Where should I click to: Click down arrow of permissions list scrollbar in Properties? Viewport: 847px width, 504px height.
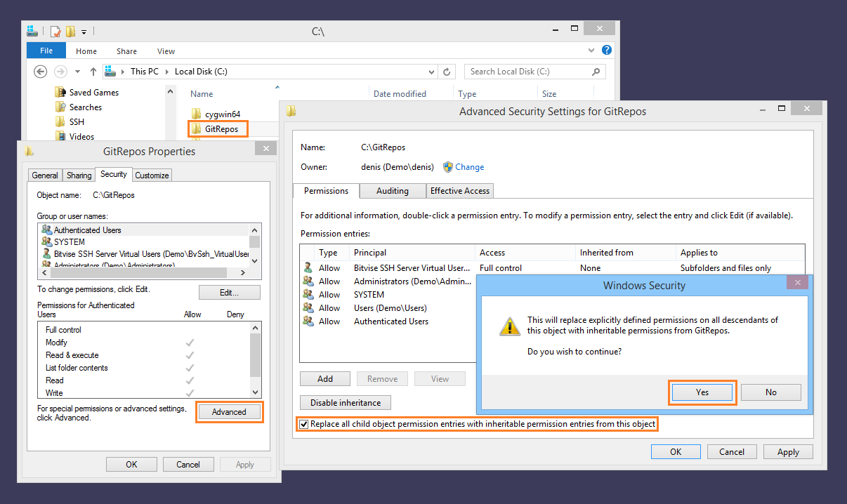coord(255,392)
